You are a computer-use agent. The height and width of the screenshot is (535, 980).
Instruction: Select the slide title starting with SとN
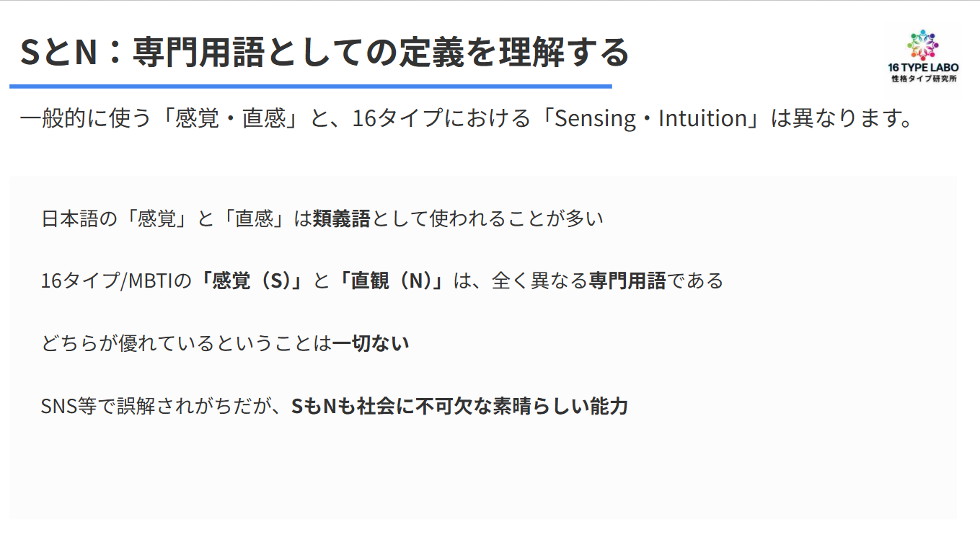[325, 53]
